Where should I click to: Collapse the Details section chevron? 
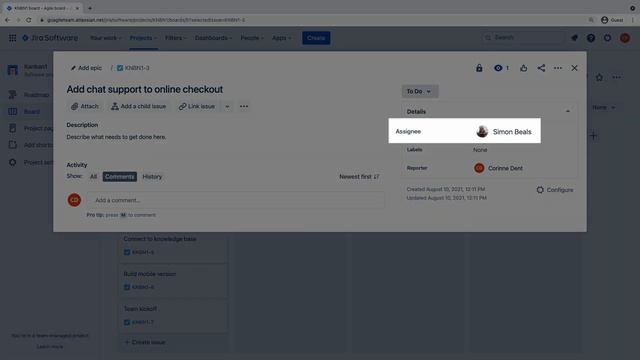click(x=568, y=111)
